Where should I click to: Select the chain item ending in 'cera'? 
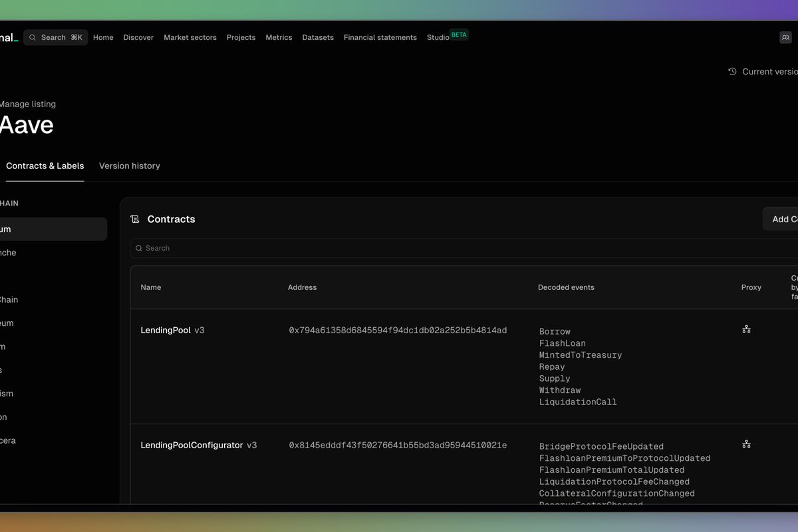pyautogui.click(x=8, y=440)
